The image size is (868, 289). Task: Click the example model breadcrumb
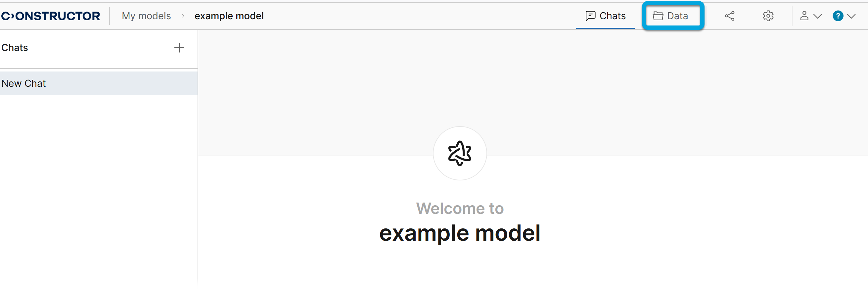[229, 16]
